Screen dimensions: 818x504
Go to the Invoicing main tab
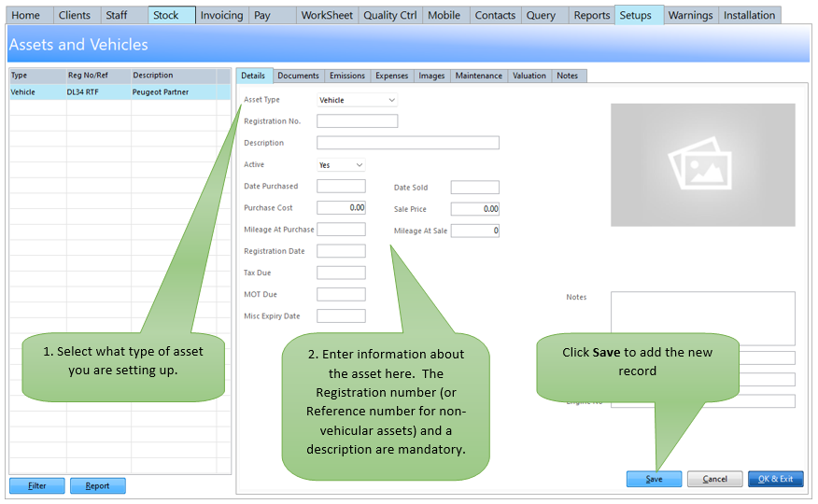tap(221, 15)
